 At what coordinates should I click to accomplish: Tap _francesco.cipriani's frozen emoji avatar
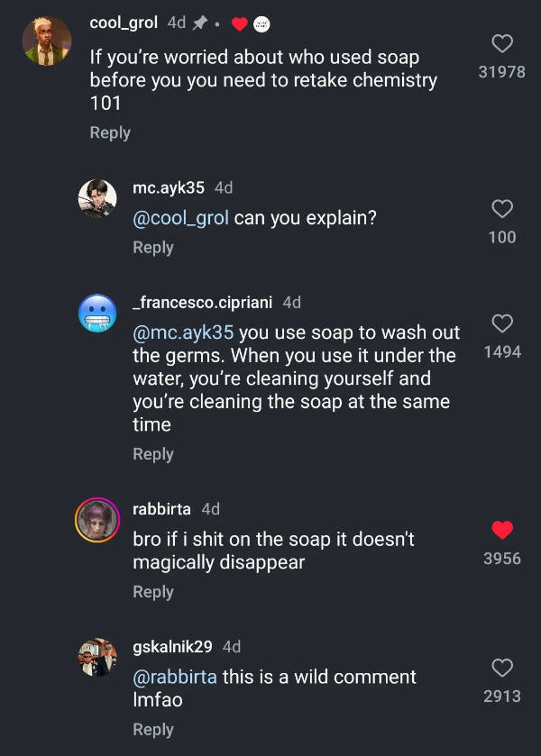[97, 313]
